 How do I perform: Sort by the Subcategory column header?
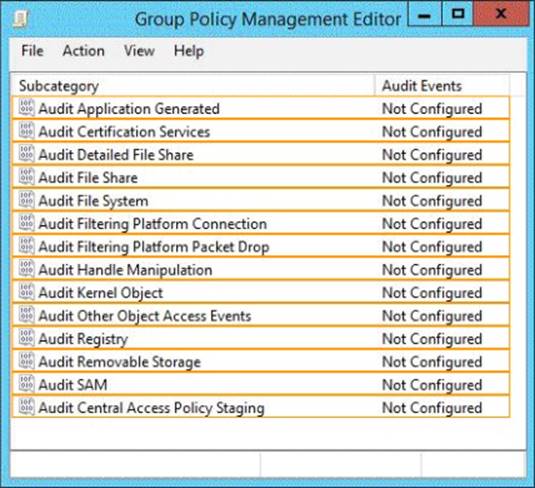pyautogui.click(x=193, y=85)
